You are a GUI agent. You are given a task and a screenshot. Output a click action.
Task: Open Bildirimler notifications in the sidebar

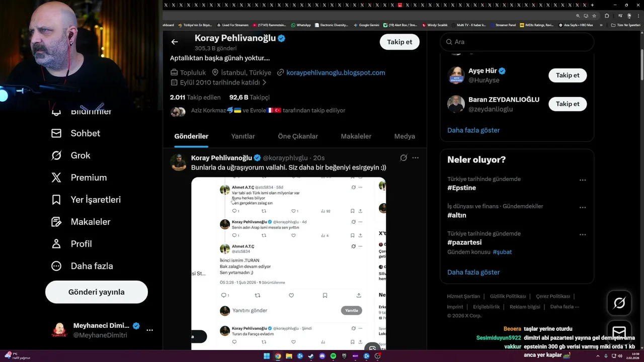point(81,111)
